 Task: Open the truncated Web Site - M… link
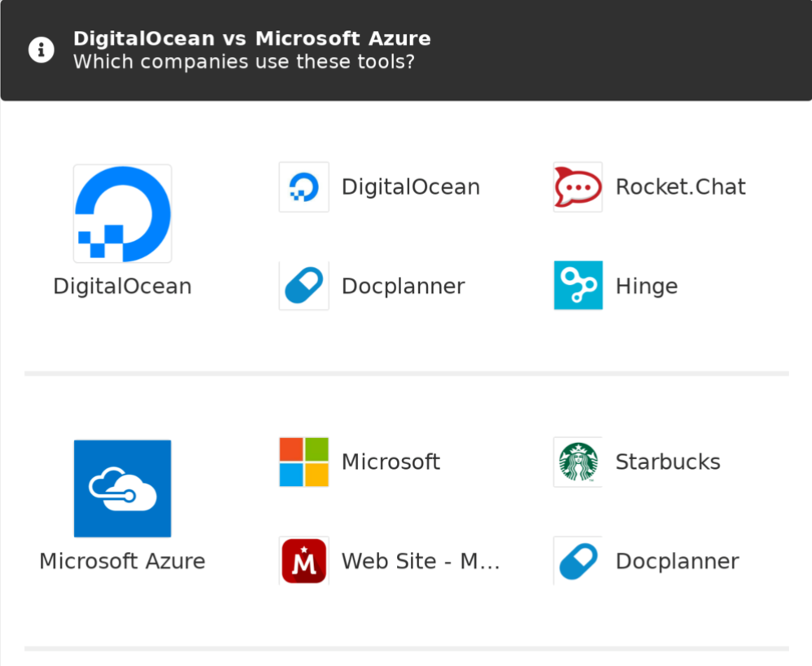[421, 561]
